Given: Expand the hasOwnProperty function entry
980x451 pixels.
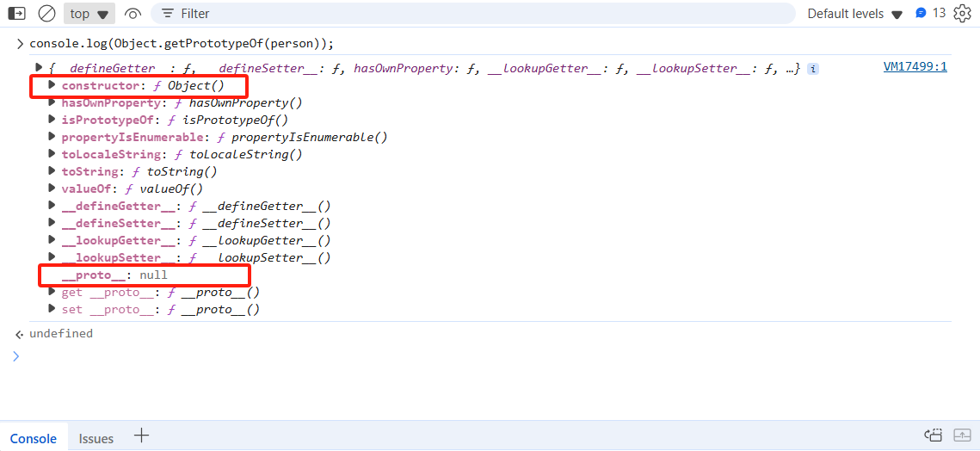Looking at the screenshot, I should click(x=52, y=102).
